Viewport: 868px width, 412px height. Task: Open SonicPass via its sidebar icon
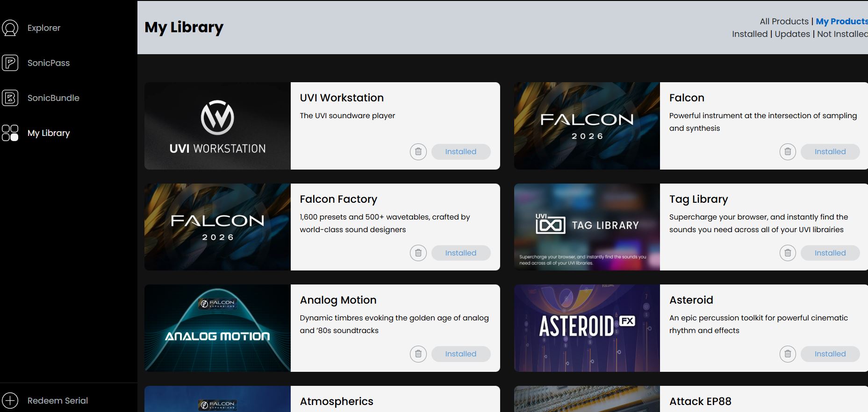point(10,63)
